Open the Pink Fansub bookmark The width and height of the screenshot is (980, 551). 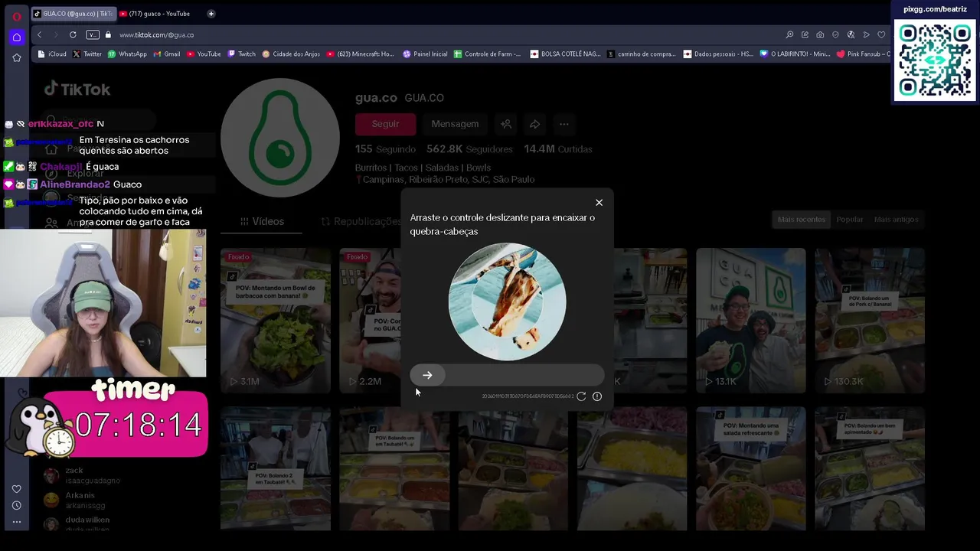[864, 54]
